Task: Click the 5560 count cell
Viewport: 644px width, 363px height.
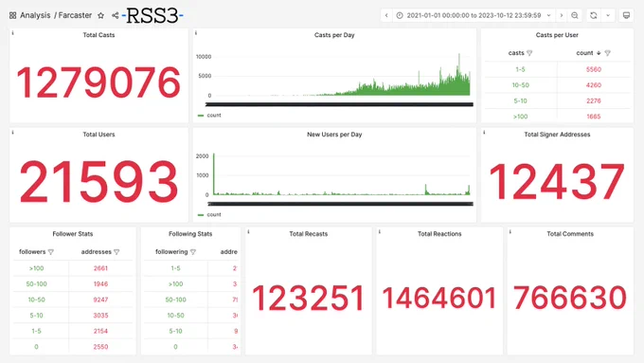Action: [594, 69]
